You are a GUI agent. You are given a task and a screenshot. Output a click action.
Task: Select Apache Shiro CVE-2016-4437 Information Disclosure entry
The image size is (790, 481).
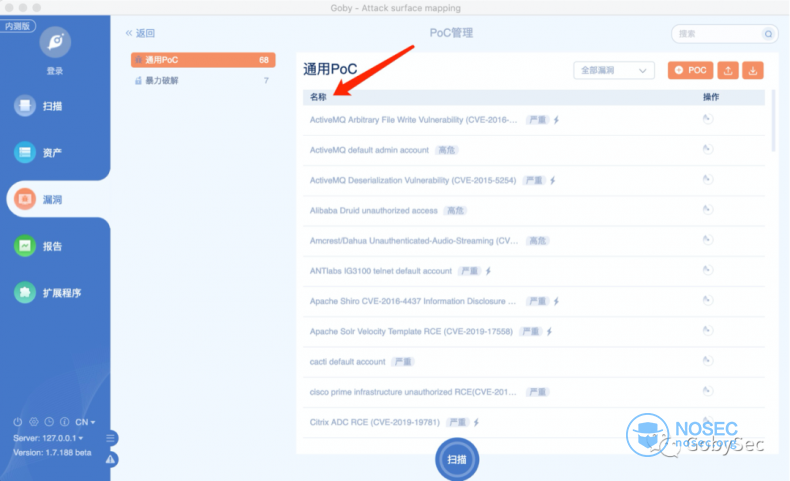coord(413,301)
